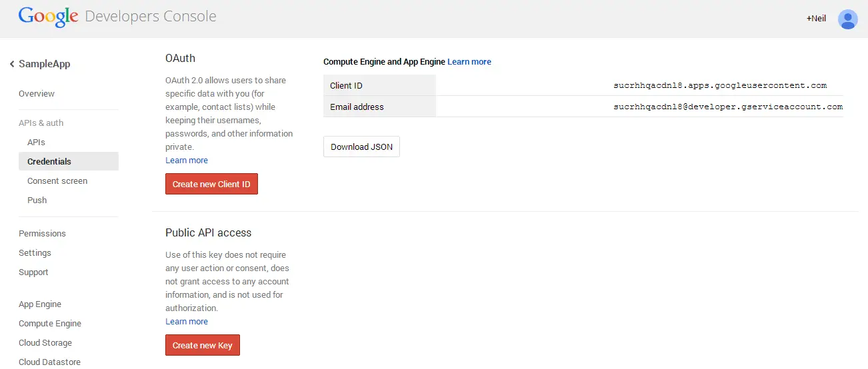Click the OAuth section heading
Image resolution: width=868 pixels, height=369 pixels.
pos(180,59)
